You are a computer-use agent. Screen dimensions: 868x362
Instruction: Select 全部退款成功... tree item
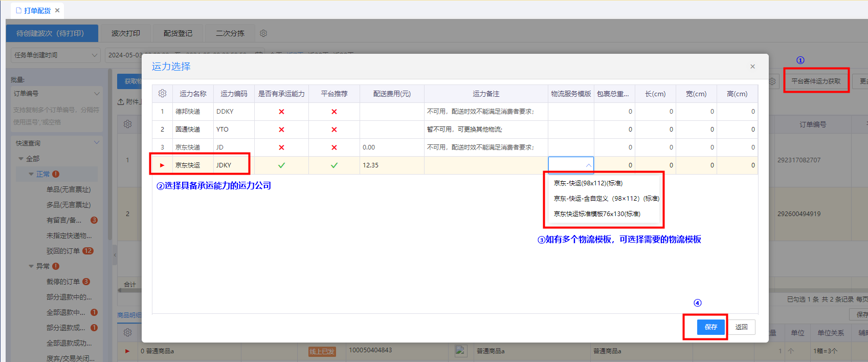69,343
